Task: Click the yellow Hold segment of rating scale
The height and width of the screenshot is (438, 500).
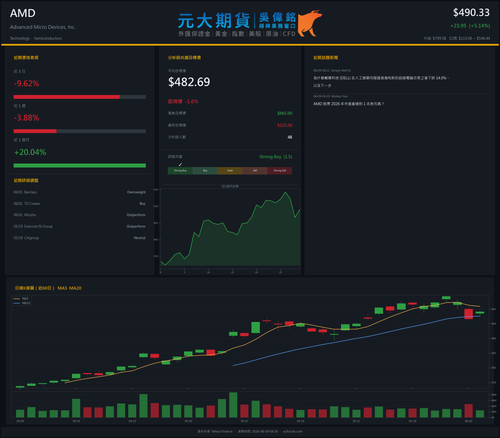Action: 230,171
